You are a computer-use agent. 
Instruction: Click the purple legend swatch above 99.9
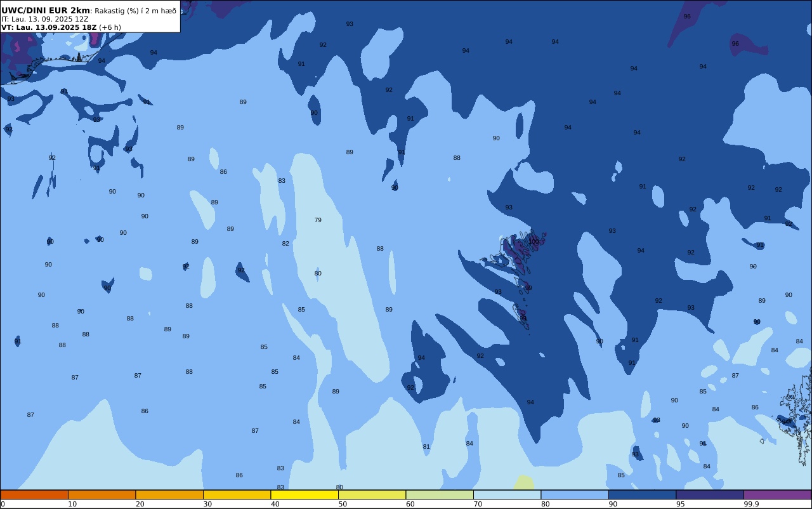(x=777, y=494)
